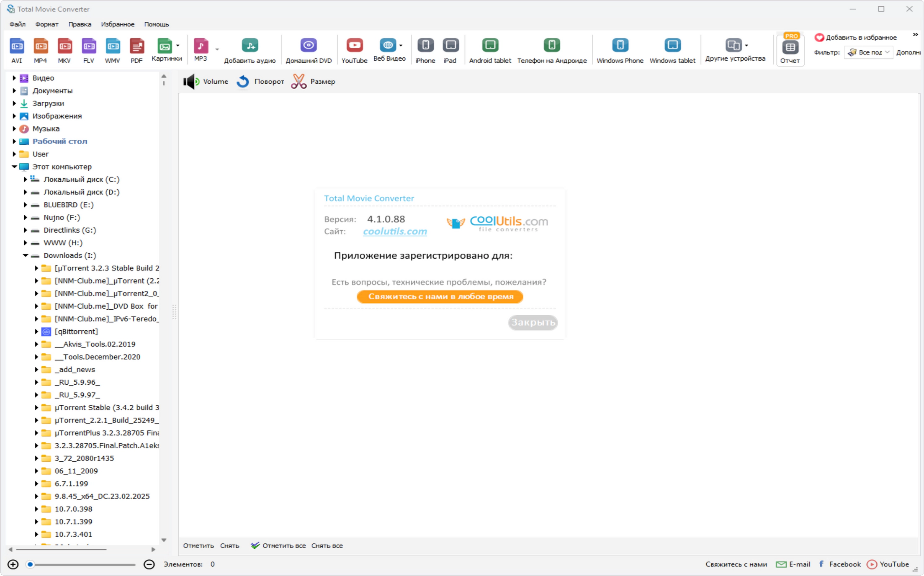Image resolution: width=924 pixels, height=576 pixels.
Task: Open Другие устройства presets
Action: pos(735,49)
